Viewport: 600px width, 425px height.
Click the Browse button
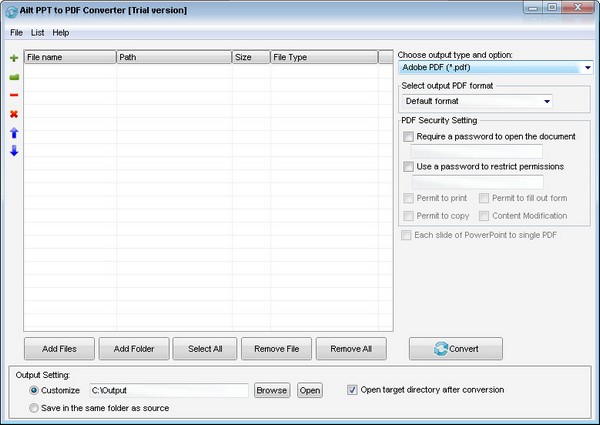(272, 391)
